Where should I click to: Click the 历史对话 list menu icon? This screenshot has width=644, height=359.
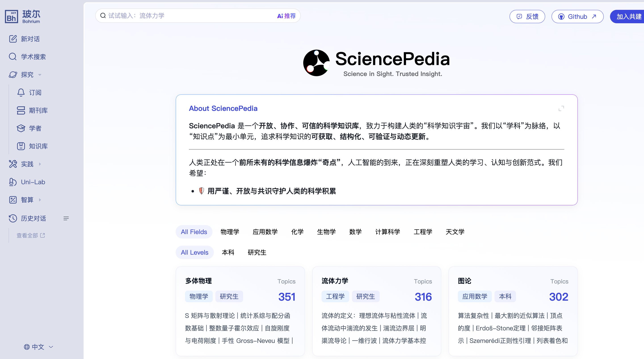tap(66, 218)
